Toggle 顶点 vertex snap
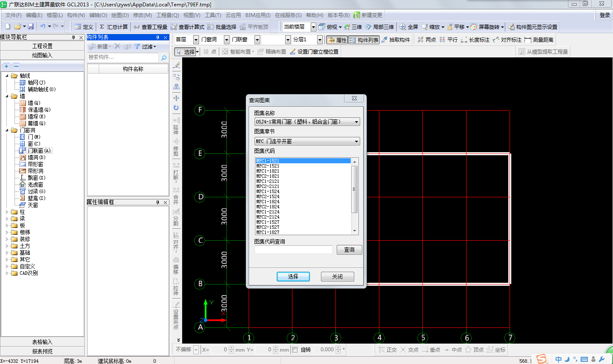 [x=474, y=350]
